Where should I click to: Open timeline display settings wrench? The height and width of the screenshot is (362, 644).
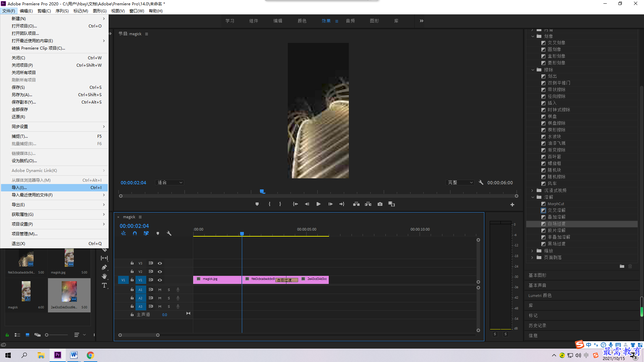click(x=169, y=233)
